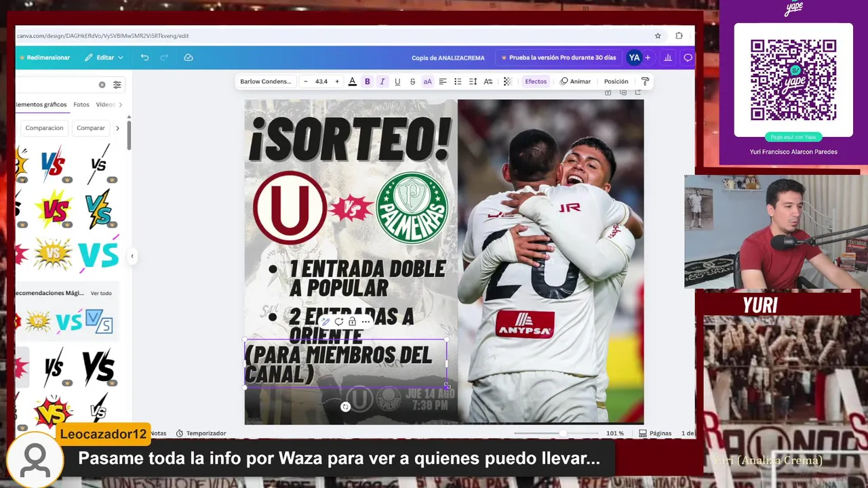This screenshot has height=488, width=868.
Task: Expand the Editar dropdown
Action: pos(104,58)
